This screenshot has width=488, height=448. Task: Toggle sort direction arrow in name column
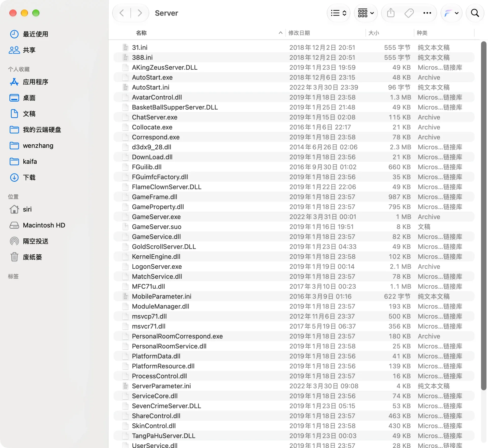click(280, 33)
